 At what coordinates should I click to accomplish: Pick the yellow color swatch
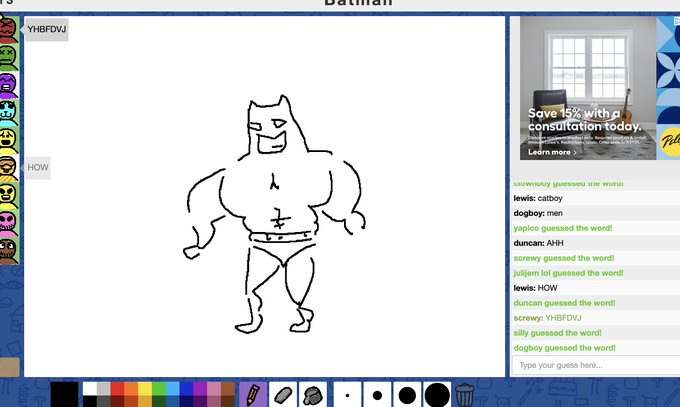[145, 388]
